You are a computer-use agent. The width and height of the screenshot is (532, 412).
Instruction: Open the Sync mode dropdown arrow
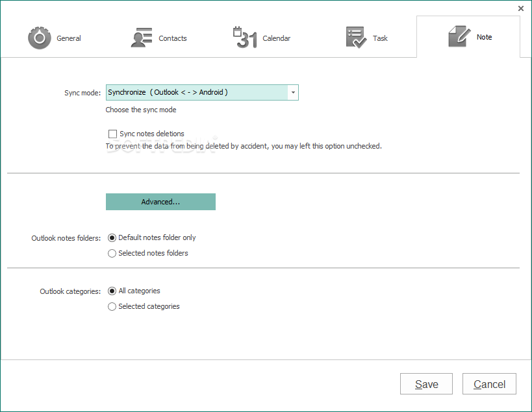click(x=293, y=93)
